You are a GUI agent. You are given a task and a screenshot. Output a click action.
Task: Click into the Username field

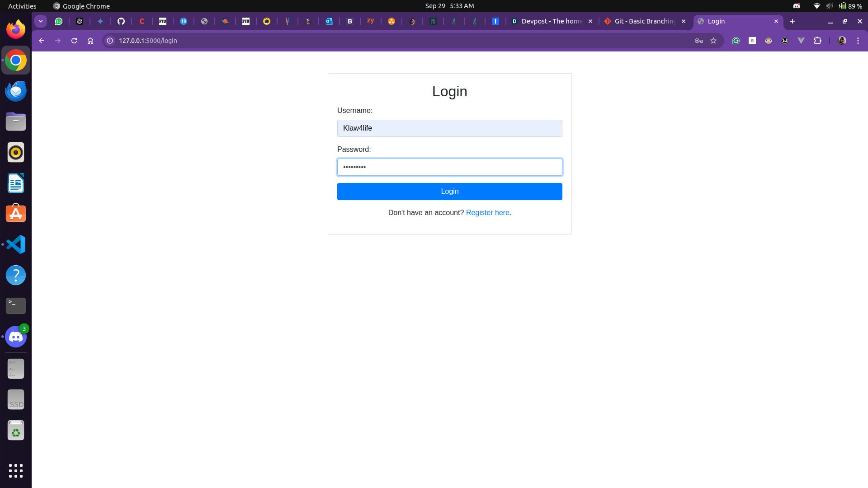coord(449,128)
